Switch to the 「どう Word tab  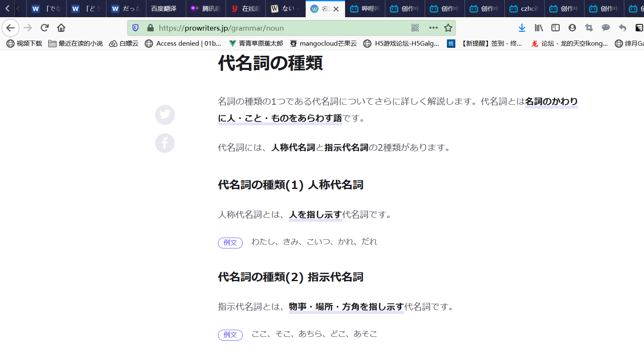(x=86, y=9)
